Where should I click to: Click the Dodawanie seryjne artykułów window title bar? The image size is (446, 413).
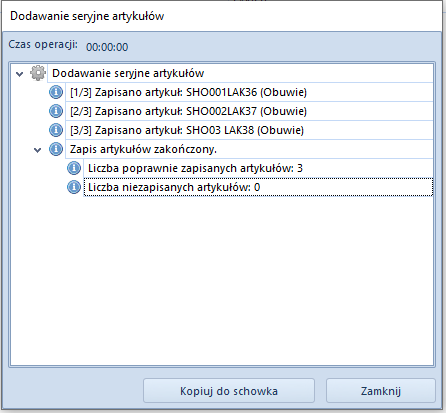(x=222, y=16)
